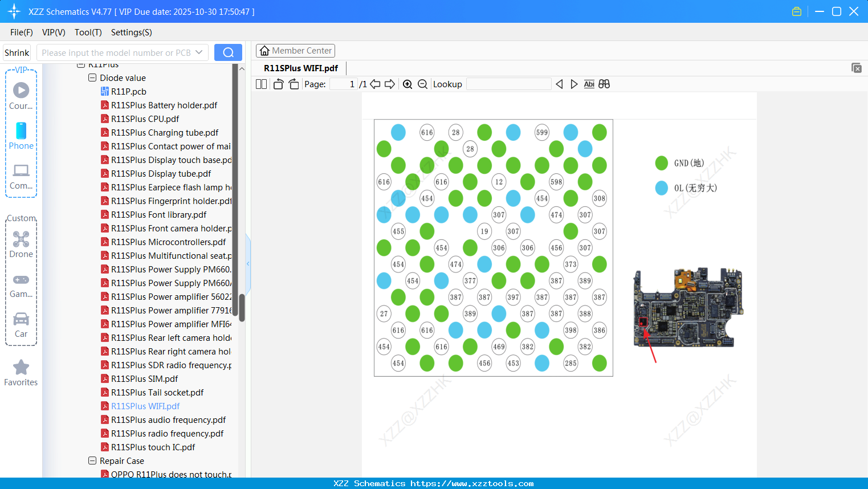
Task: Open R11SPlus Microcontrollers.pdf
Action: (168, 242)
